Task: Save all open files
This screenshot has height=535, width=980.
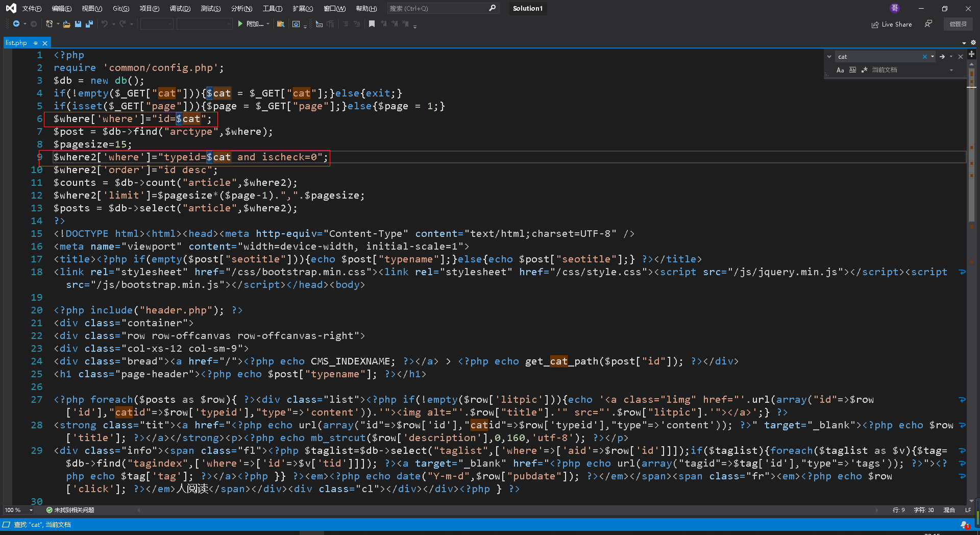Action: (x=88, y=24)
